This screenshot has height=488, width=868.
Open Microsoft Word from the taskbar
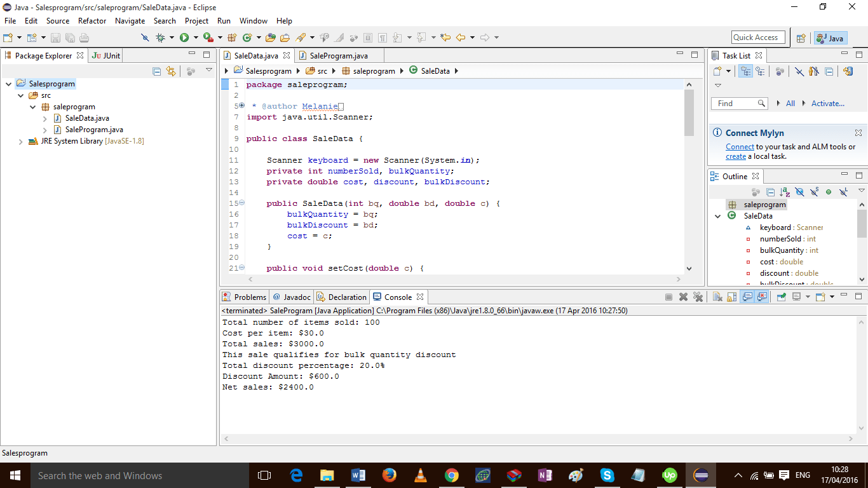click(x=358, y=475)
